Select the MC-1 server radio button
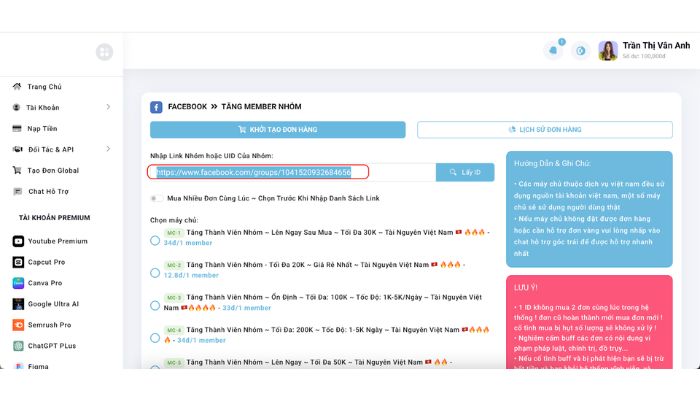 point(155,241)
